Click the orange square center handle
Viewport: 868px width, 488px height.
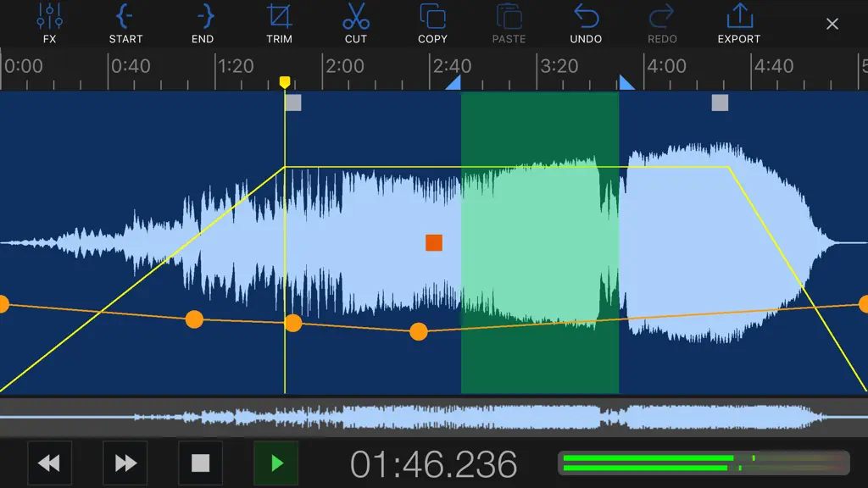pyautogui.click(x=434, y=243)
